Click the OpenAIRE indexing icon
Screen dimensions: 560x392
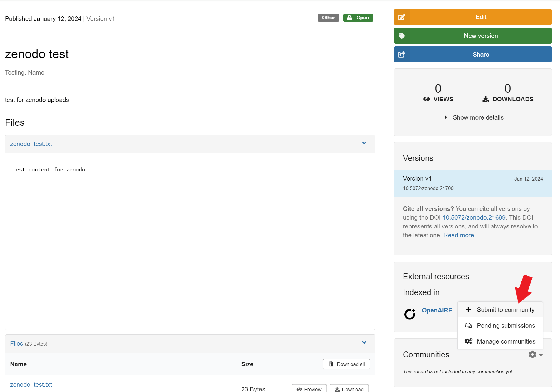click(x=410, y=314)
